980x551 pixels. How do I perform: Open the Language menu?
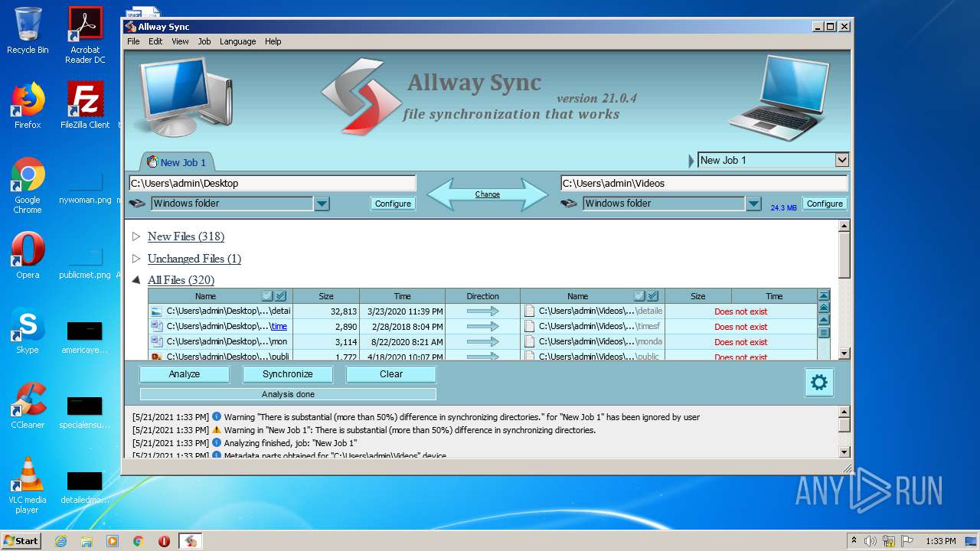237,41
